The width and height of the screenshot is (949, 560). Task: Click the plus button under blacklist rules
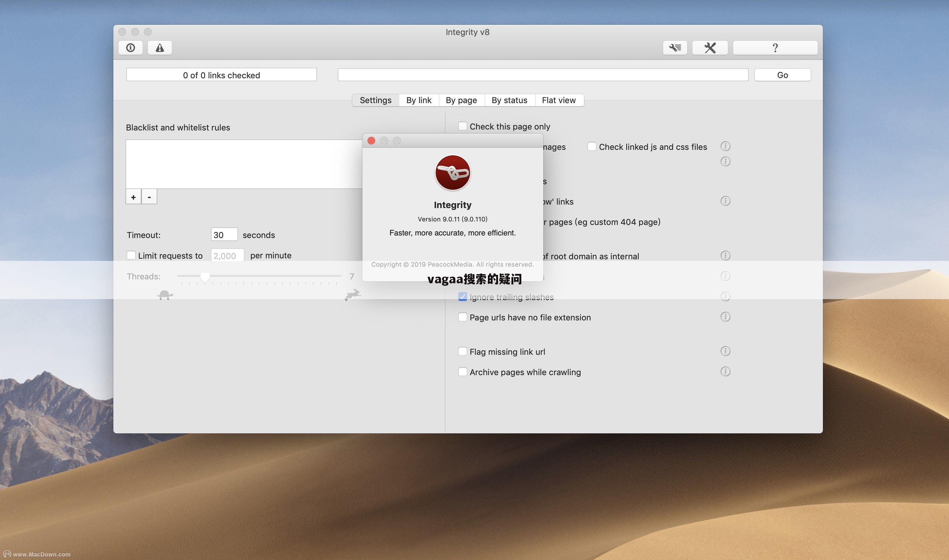[x=133, y=197]
